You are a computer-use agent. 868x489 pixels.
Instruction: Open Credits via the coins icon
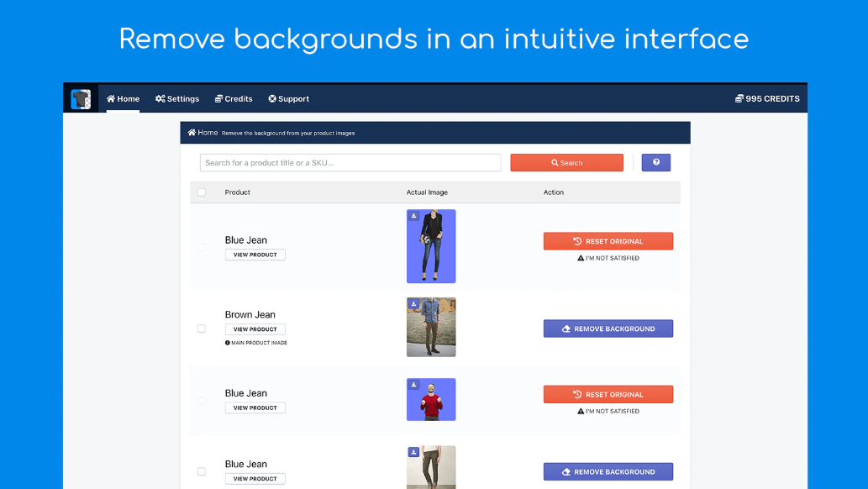pos(218,98)
